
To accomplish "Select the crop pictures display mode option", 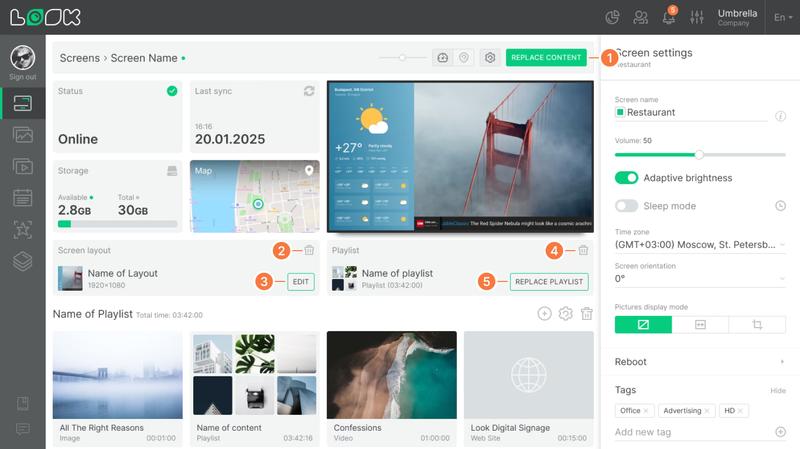I will click(x=757, y=325).
